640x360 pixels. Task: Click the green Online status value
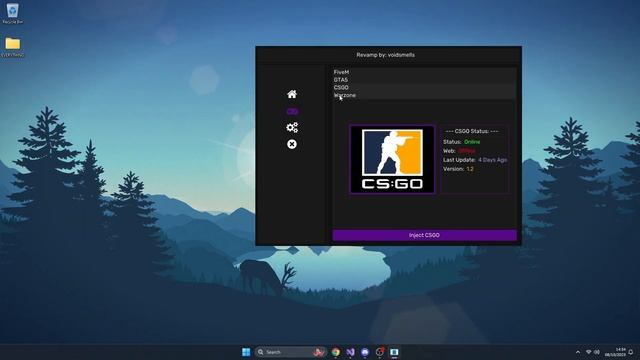[472, 142]
